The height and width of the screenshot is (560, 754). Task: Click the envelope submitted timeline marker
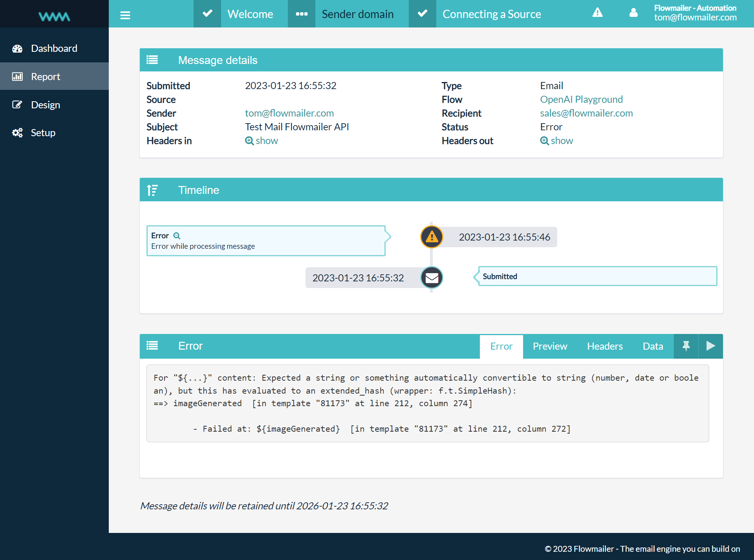pos(432,277)
